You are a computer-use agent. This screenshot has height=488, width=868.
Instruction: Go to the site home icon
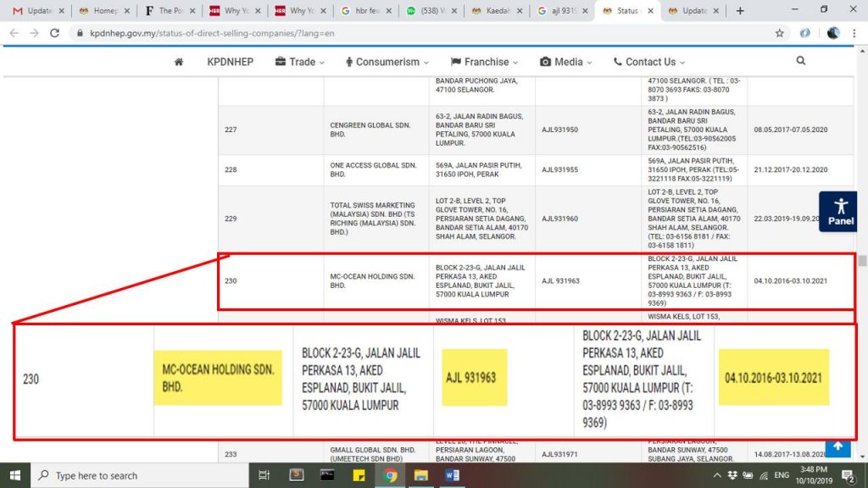point(179,62)
